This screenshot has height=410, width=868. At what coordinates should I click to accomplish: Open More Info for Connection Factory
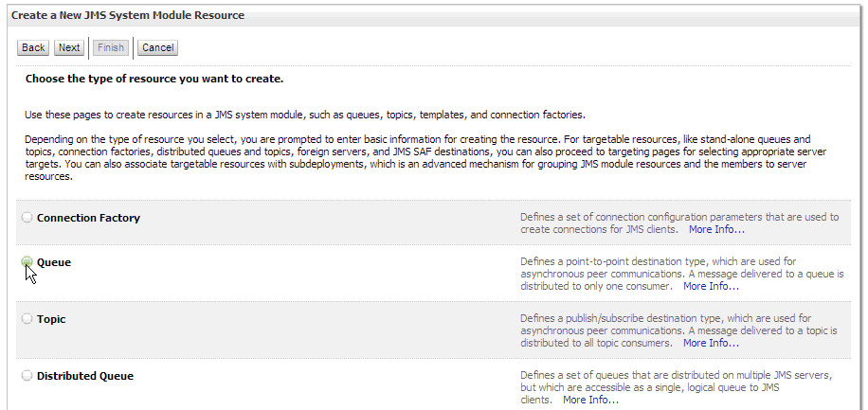pos(716,229)
